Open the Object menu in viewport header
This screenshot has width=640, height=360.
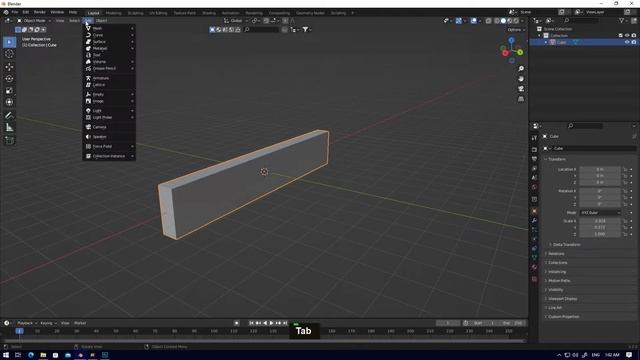(x=101, y=20)
